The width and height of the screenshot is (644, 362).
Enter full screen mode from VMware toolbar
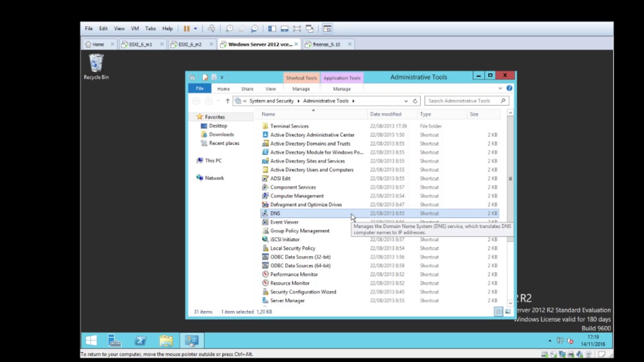pyautogui.click(x=297, y=29)
